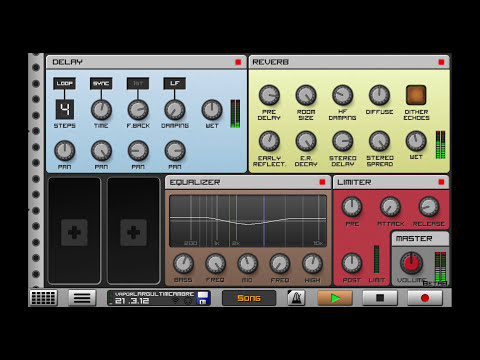Viewport: 480px width, 360px height.
Task: Adjust the Freq knob between Mid and High
Action: (x=280, y=263)
